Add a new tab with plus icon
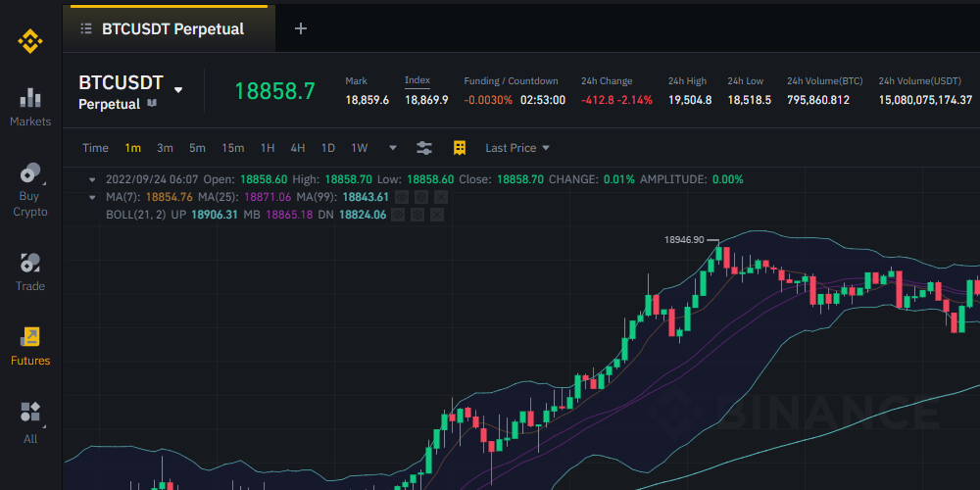Screen dimensions: 980x490 click(x=301, y=28)
